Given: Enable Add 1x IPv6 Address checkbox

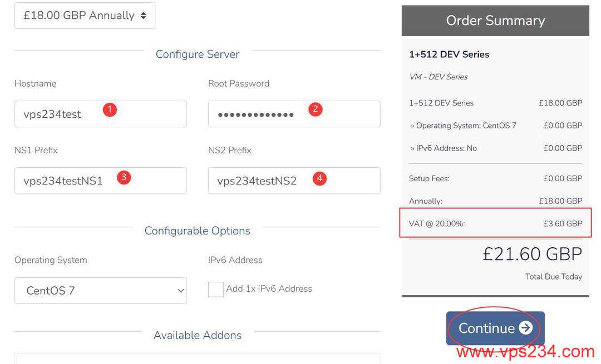Looking at the screenshot, I should click(215, 289).
